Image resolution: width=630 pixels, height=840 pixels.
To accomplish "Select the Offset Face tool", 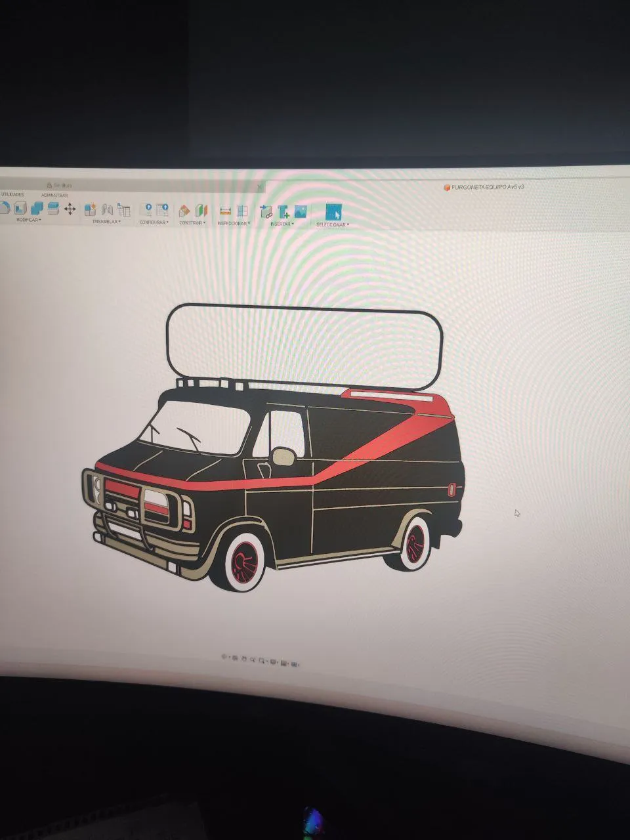I will coord(54,208).
